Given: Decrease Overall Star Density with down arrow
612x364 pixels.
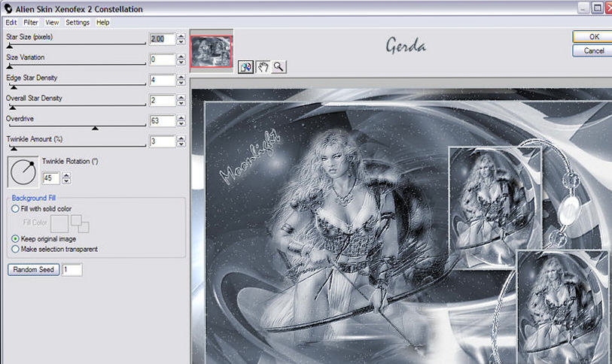Looking at the screenshot, I should (181, 103).
